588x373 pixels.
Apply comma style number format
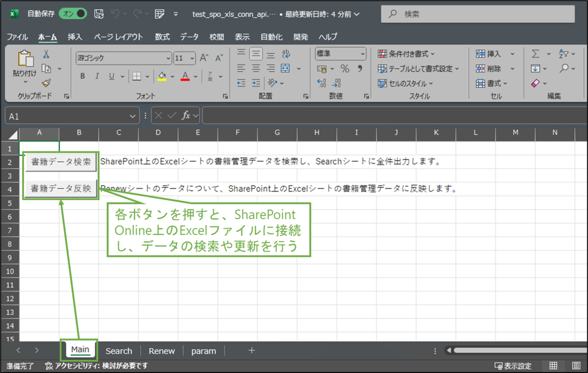tap(360, 69)
